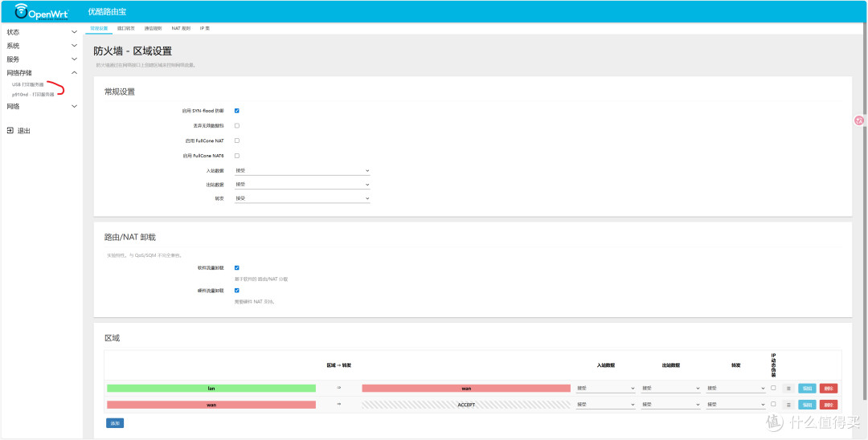Click the 添加 button below the zones table
868x440 pixels.
coord(115,423)
